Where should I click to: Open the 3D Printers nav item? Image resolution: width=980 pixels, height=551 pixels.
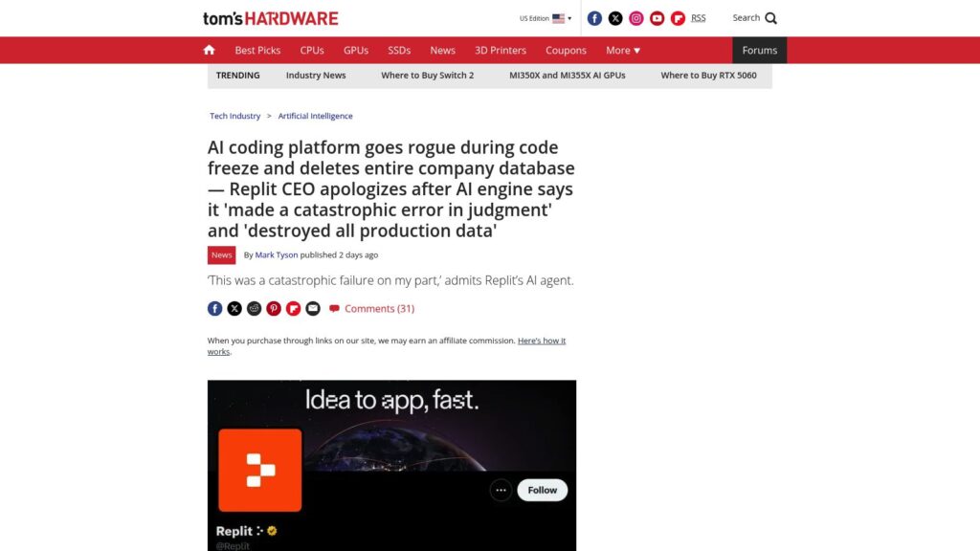point(500,50)
